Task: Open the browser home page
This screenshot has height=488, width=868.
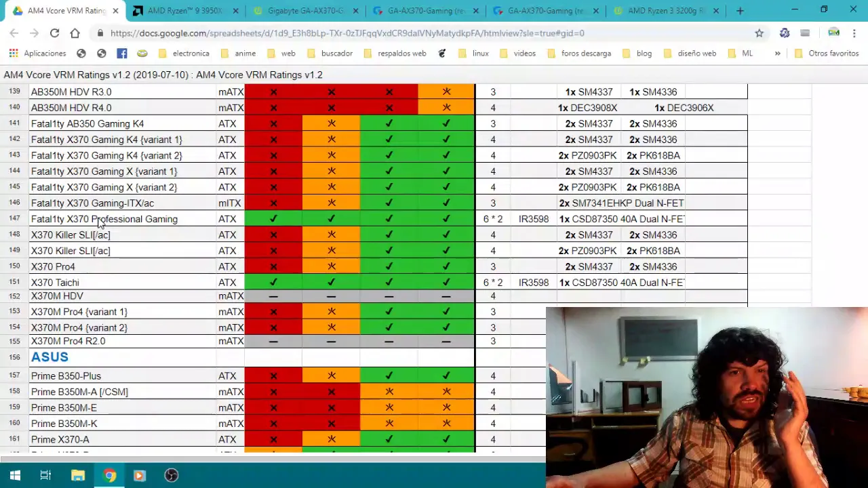Action: click(x=75, y=33)
